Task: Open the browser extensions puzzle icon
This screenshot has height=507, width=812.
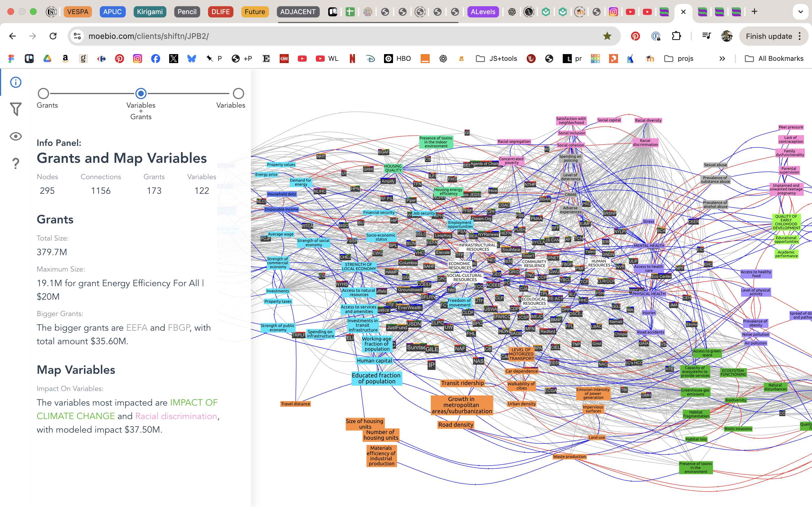Action: [x=676, y=36]
